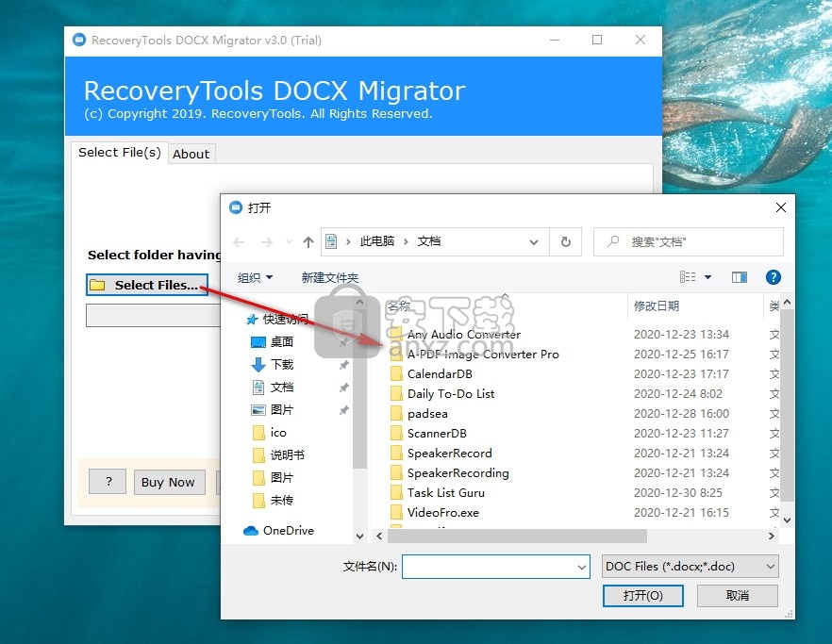Select the SpeakerRecord folder
The image size is (832, 644).
pyautogui.click(x=449, y=453)
